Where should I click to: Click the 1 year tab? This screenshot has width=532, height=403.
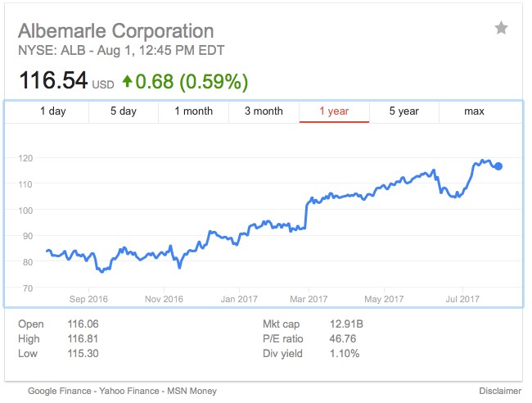click(334, 111)
